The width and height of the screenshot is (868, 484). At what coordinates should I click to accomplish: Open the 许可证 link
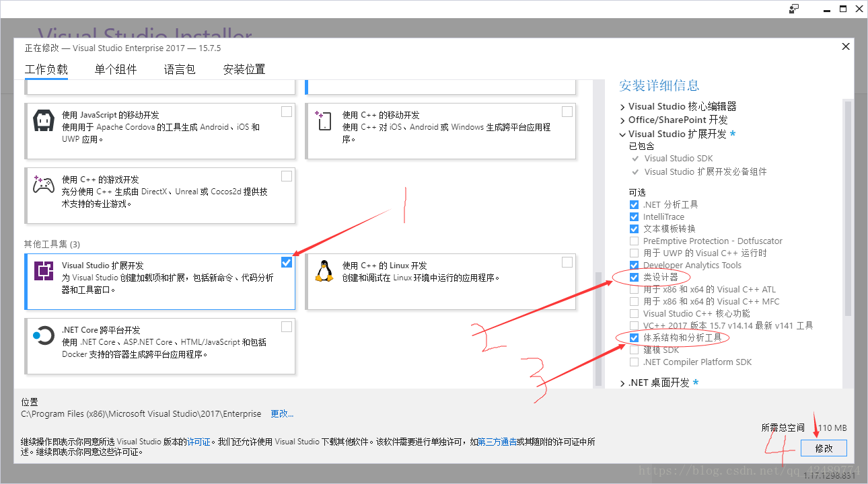pyautogui.click(x=199, y=442)
